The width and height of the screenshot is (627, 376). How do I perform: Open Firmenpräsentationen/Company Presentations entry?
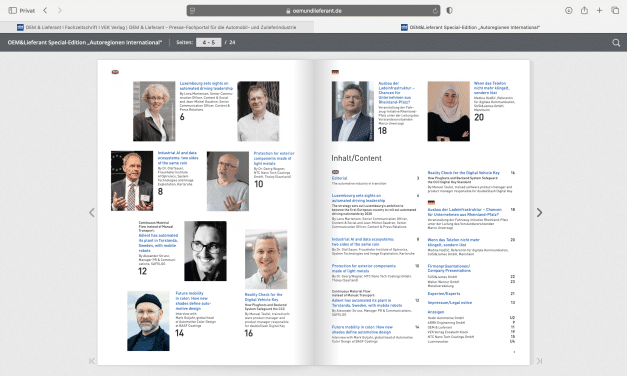[449, 268]
